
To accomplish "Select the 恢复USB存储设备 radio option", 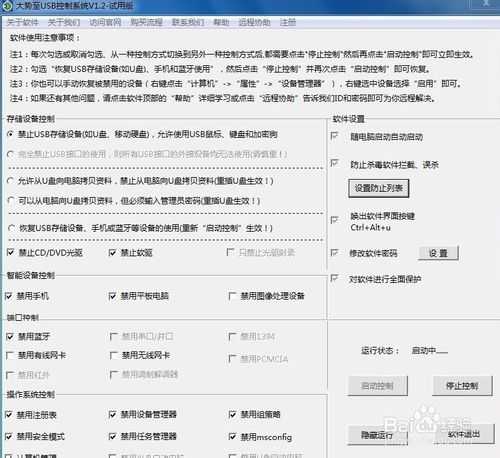I will click(11, 228).
